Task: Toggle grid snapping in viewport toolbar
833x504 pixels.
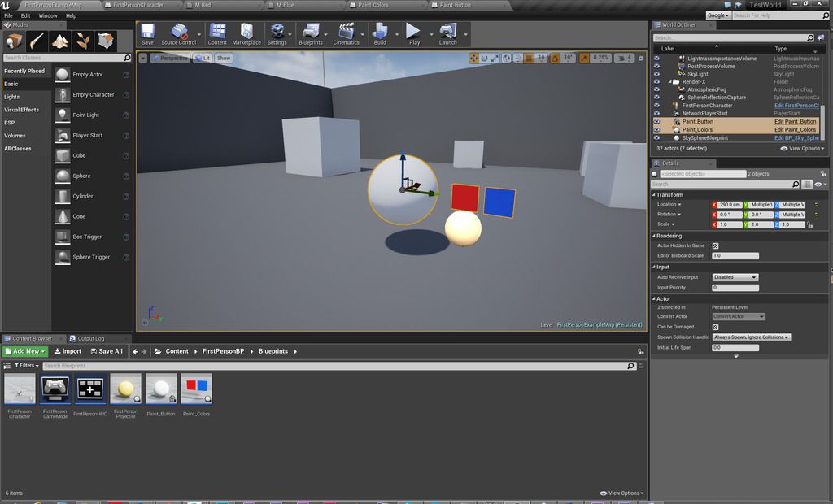Action: (529, 58)
